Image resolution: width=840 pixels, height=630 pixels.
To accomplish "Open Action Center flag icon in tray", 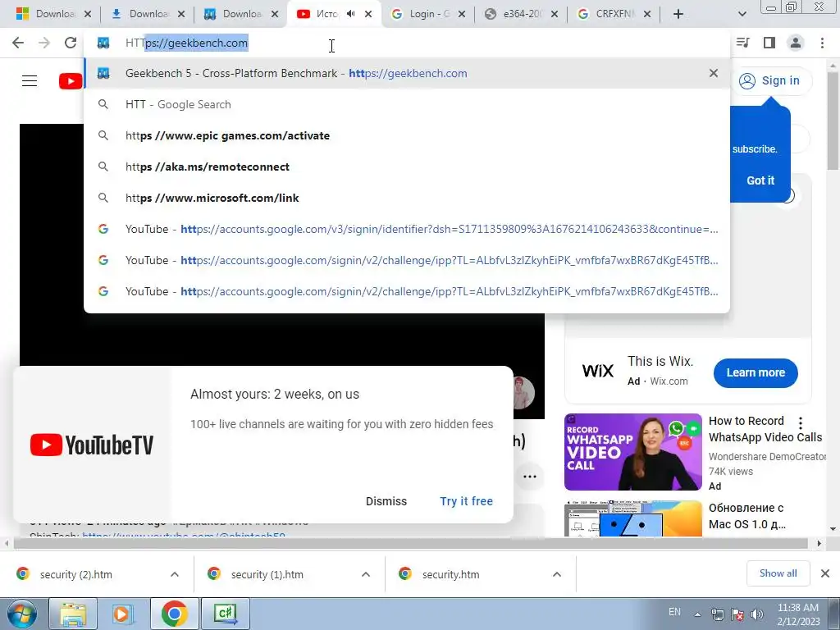I will pos(737,614).
